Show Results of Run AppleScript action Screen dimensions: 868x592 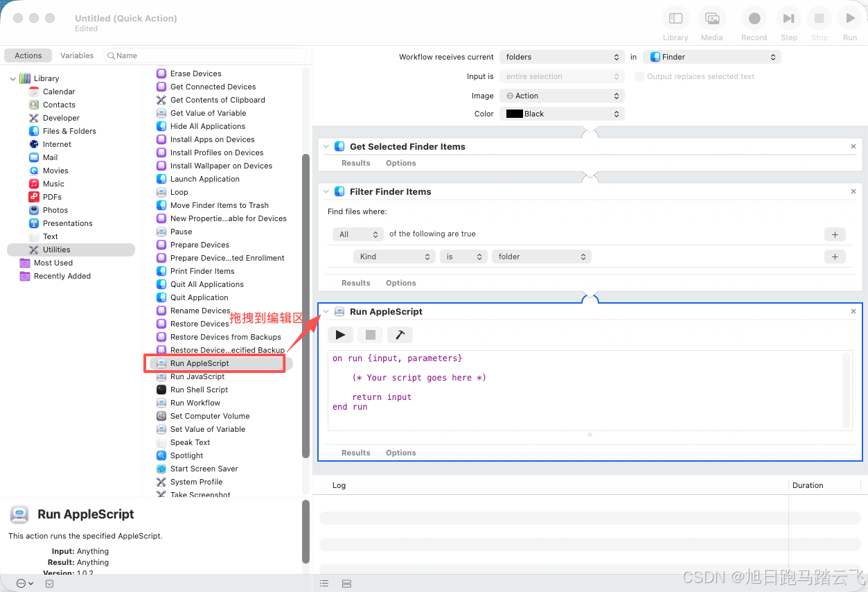pyautogui.click(x=356, y=453)
